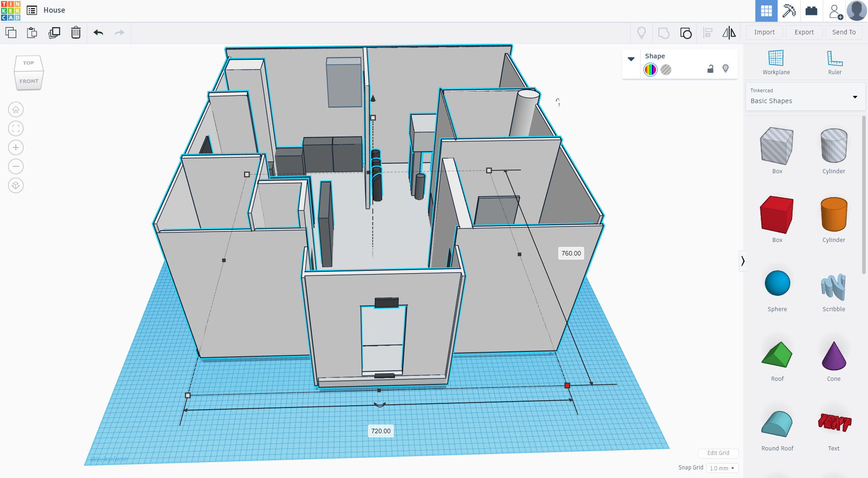
Task: Invite collaborator via add person icon
Action: [835, 11]
